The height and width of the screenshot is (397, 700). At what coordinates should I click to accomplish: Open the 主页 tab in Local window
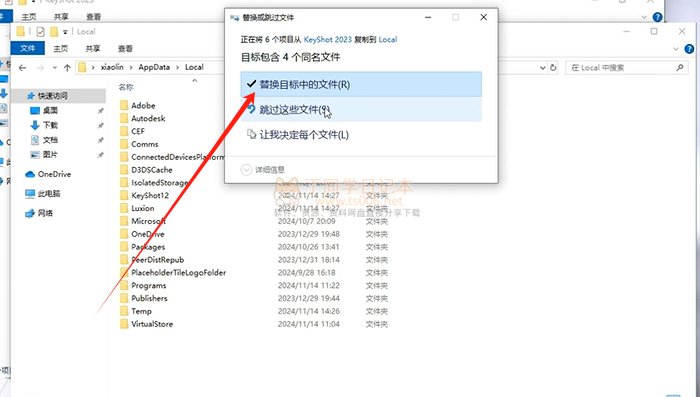coord(60,48)
